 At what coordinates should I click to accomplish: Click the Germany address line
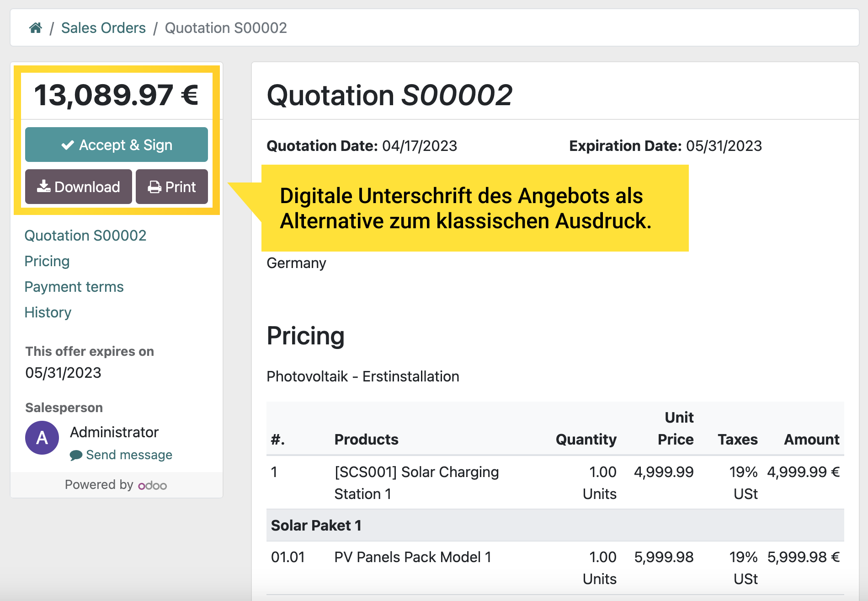(297, 263)
